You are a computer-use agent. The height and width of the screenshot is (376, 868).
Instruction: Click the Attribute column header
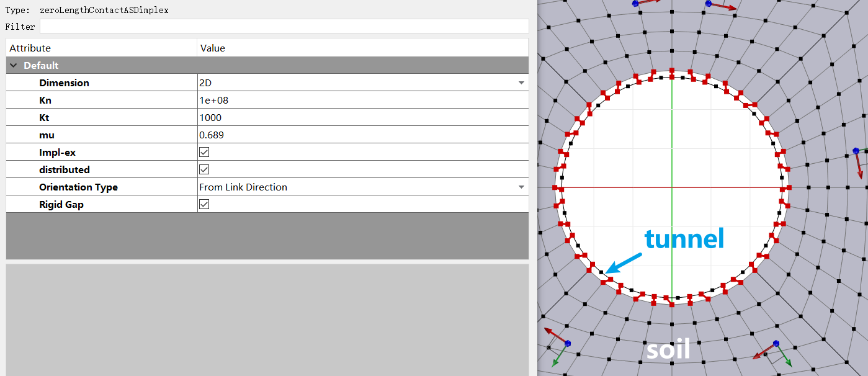point(102,48)
